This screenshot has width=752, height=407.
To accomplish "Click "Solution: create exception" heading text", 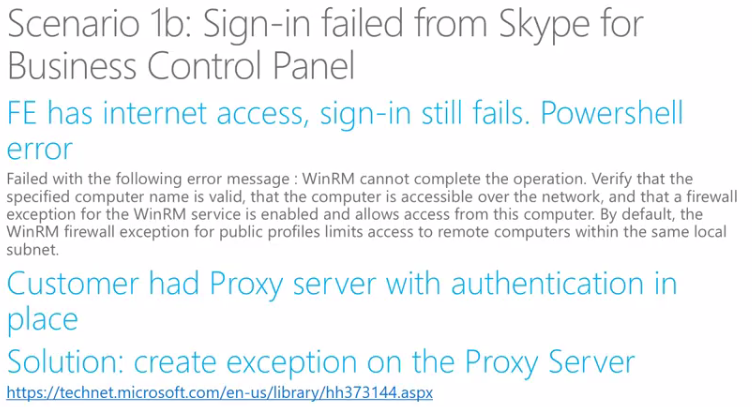I will click(x=200, y=360).
